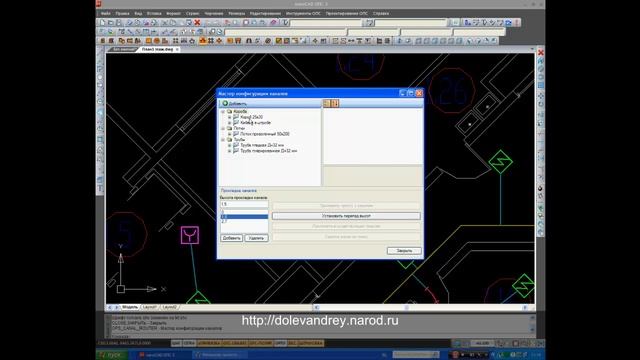This screenshot has width=640, height=360.
Task: Select the highlighted height value in list
Action: pos(244,217)
